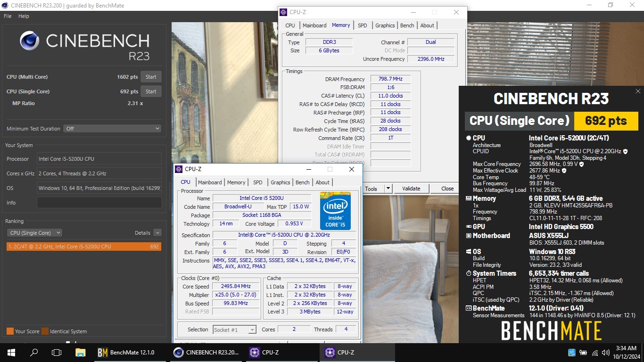Click the DRAM Frequency value 798.7 MHz
644x362 pixels.
390,79
